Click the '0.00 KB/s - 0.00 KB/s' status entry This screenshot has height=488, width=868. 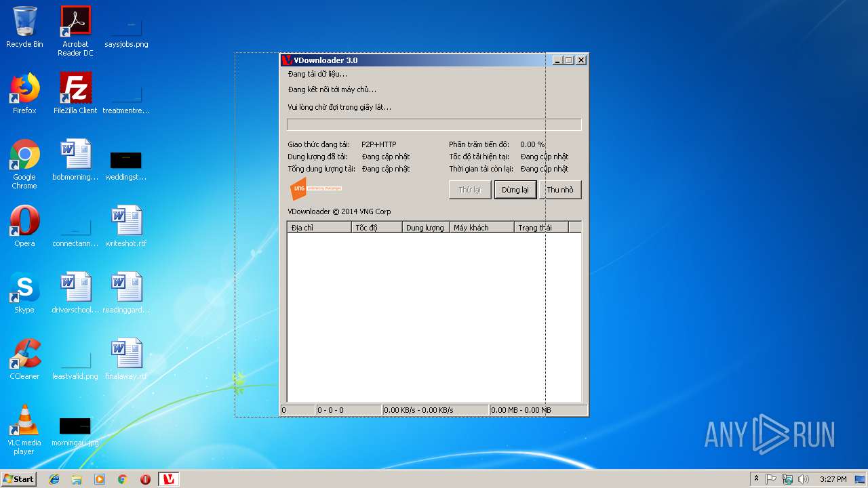(x=435, y=410)
